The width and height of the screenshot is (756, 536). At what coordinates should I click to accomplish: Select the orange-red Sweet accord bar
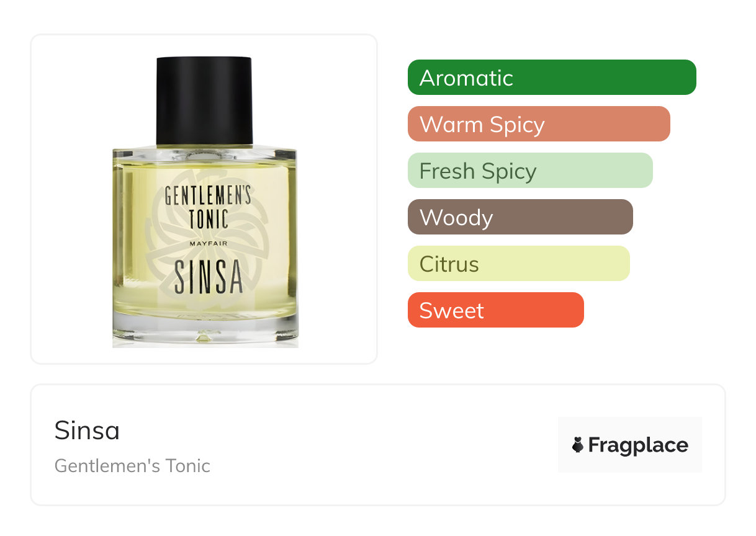pyautogui.click(x=496, y=310)
